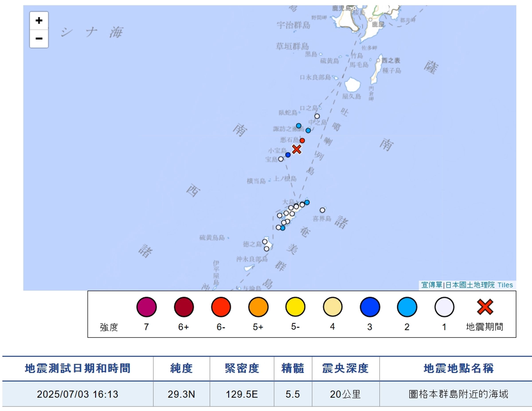Select the 129.5E longitude cell

click(242, 394)
